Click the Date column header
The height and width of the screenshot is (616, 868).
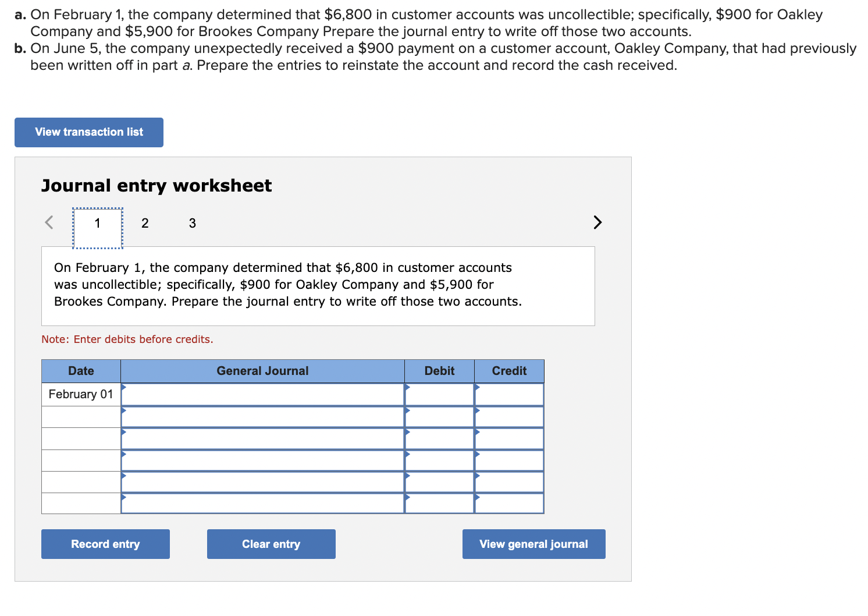81,371
